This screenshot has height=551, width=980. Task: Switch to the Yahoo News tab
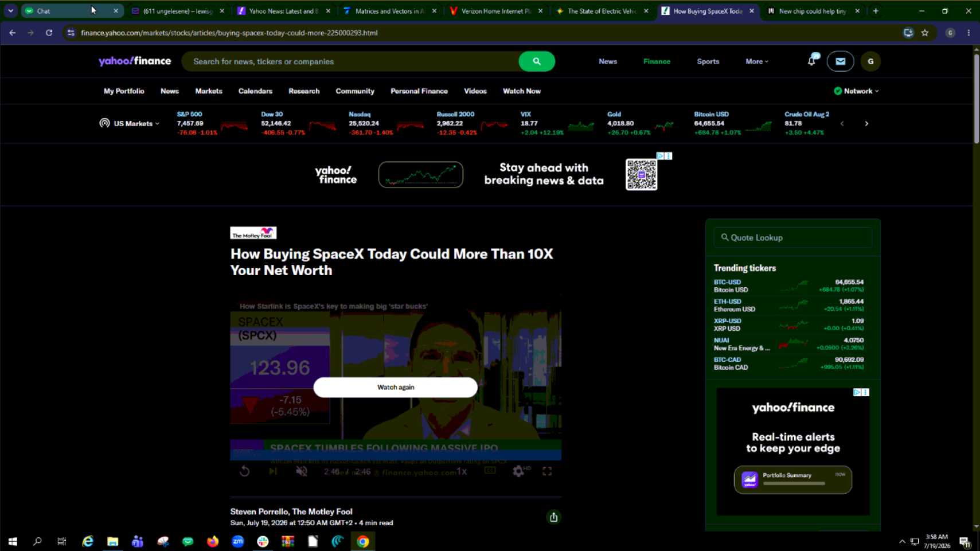284,11
